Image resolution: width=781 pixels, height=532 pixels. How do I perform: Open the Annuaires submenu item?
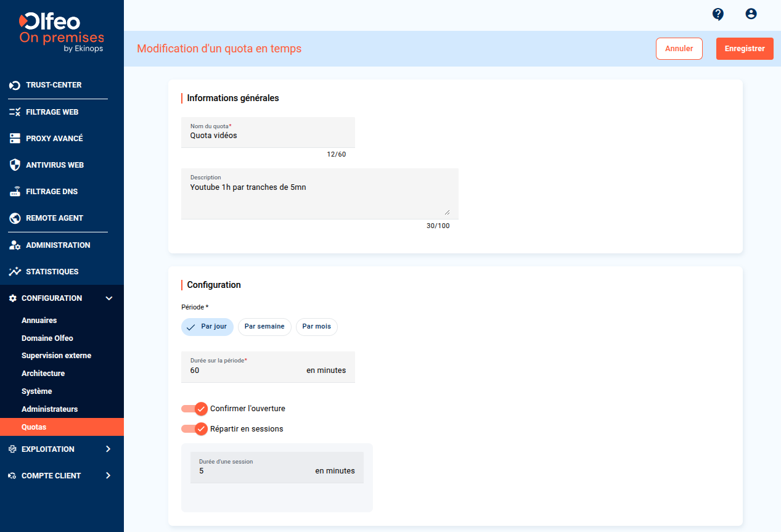click(39, 321)
